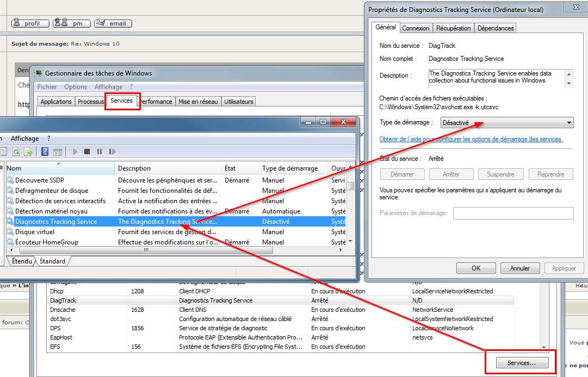This screenshot has height=377, width=588.
Task: Open the Affichage menu in Task Manager
Action: [x=108, y=87]
